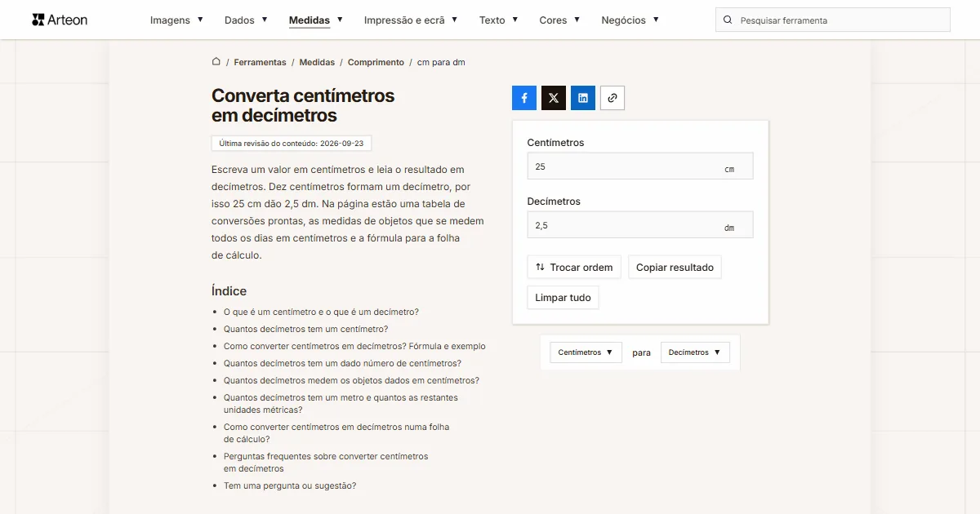Viewport: 980px width, 514px height.
Task: Open 'Quantos decímetros tem um centímetro?' link
Action: 305,329
